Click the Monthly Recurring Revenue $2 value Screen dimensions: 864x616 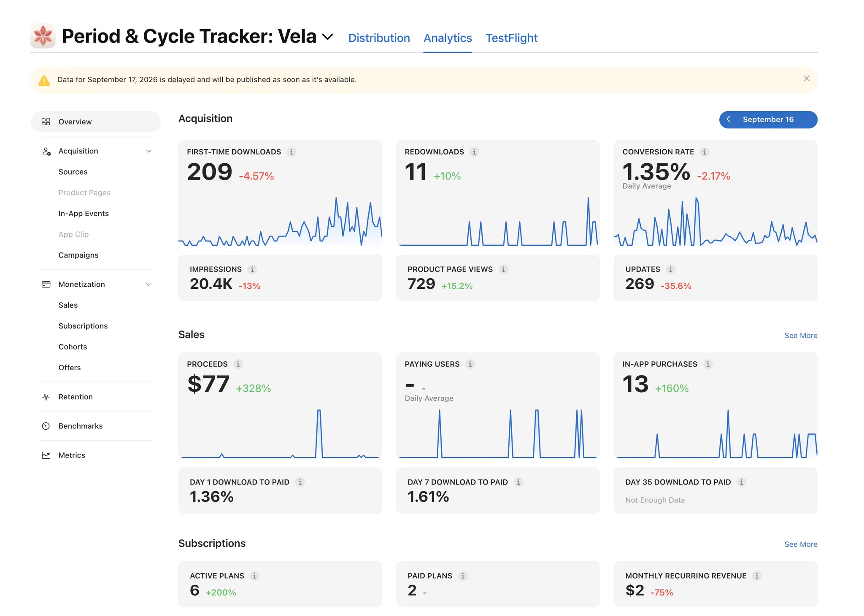point(634,591)
